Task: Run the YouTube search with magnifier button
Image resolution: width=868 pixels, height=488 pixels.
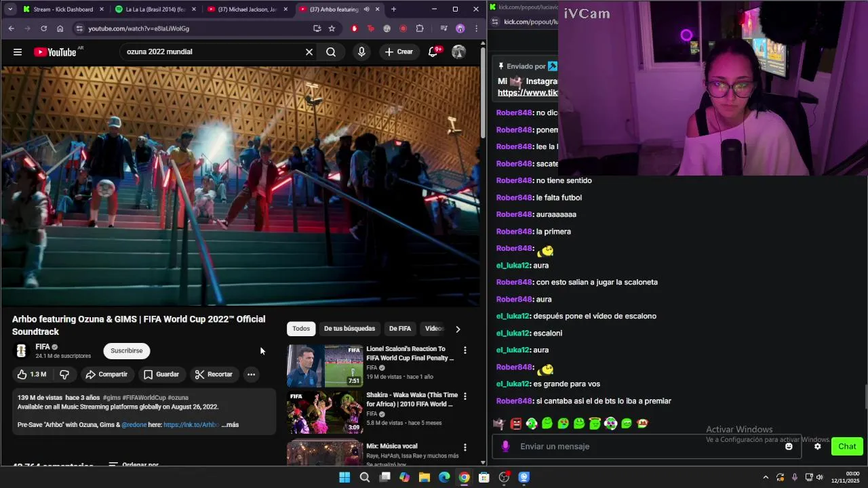Action: [331, 52]
